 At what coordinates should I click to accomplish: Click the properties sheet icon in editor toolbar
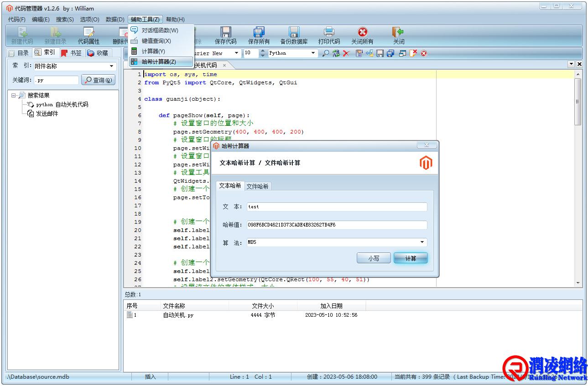click(x=359, y=53)
